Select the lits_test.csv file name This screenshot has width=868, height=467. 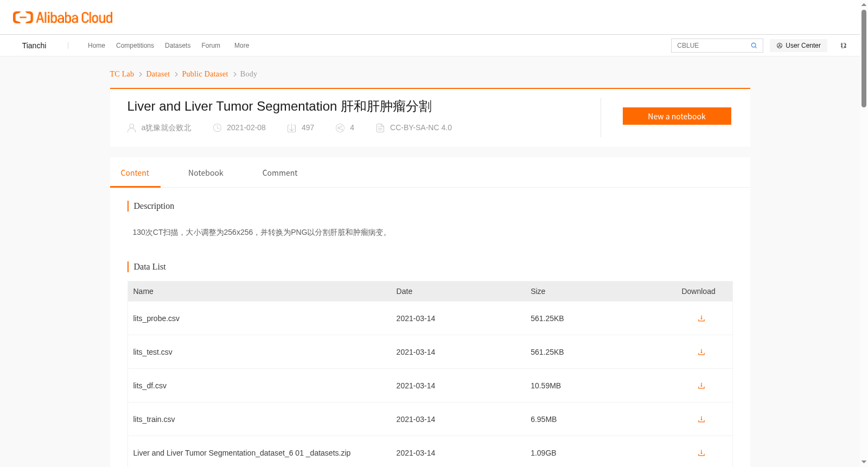(153, 352)
